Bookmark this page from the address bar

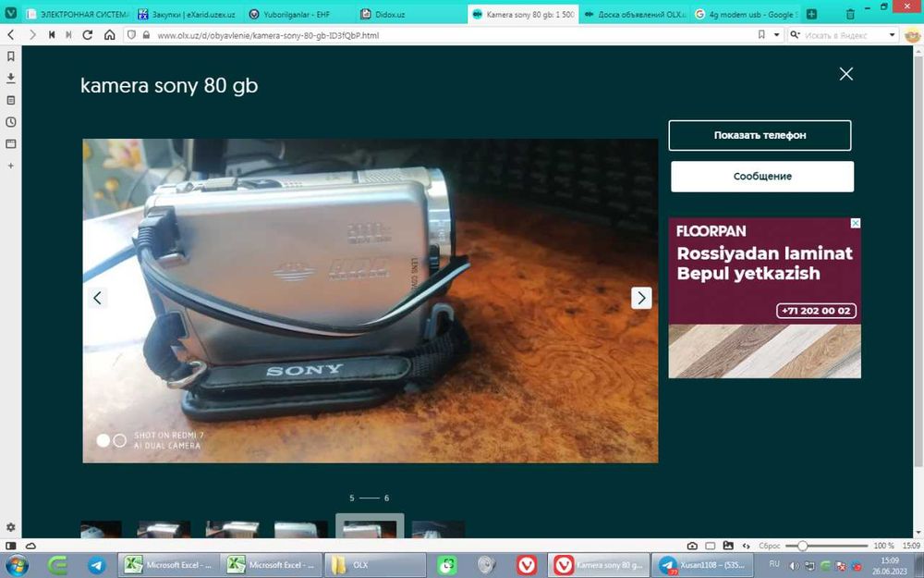[761, 35]
